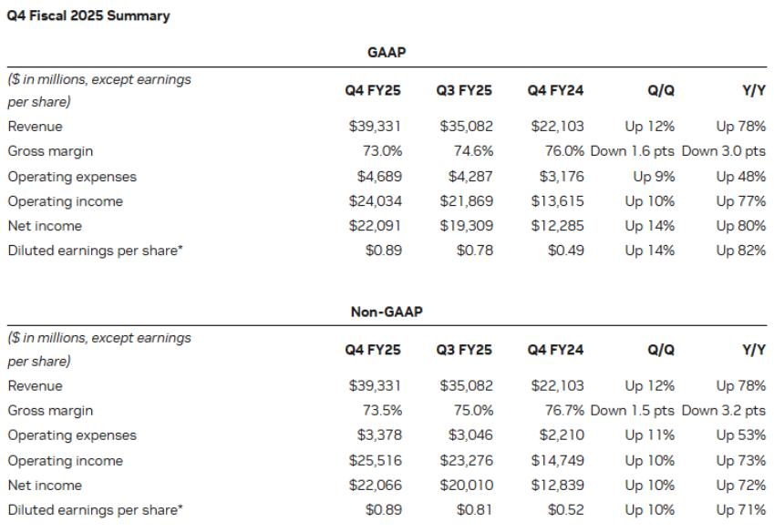Select the 'Down 1.6 pts' Q/Q cell
Image resolution: width=774 pixels, height=532 pixels.
(x=632, y=151)
